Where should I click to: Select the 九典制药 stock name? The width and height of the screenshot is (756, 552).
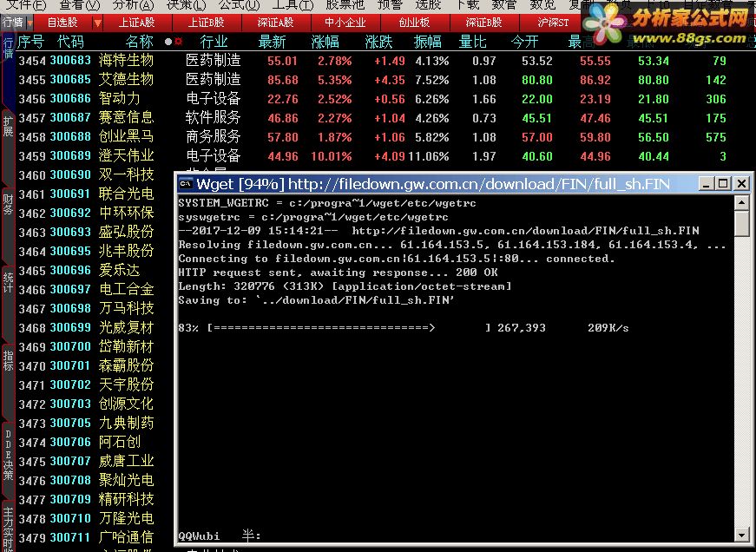click(126, 423)
